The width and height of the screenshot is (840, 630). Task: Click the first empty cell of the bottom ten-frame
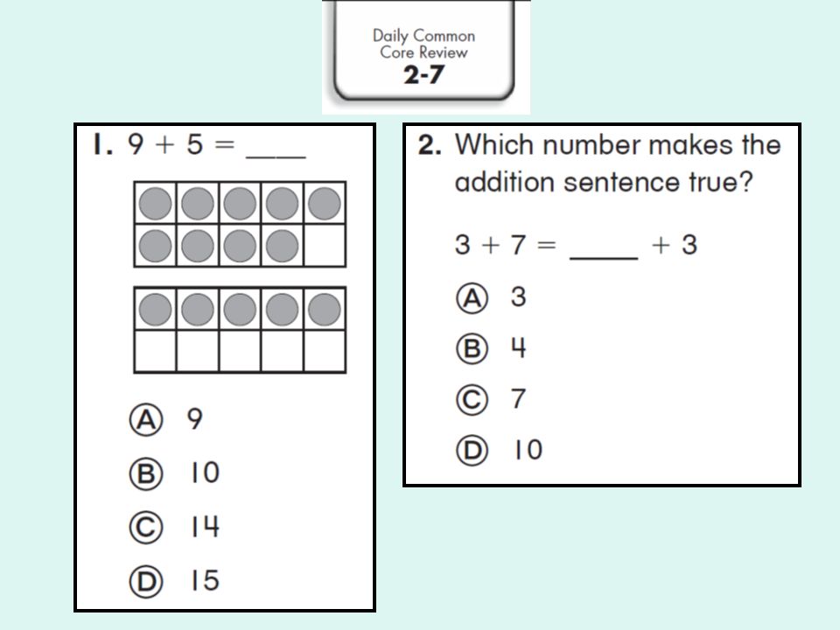[156, 351]
